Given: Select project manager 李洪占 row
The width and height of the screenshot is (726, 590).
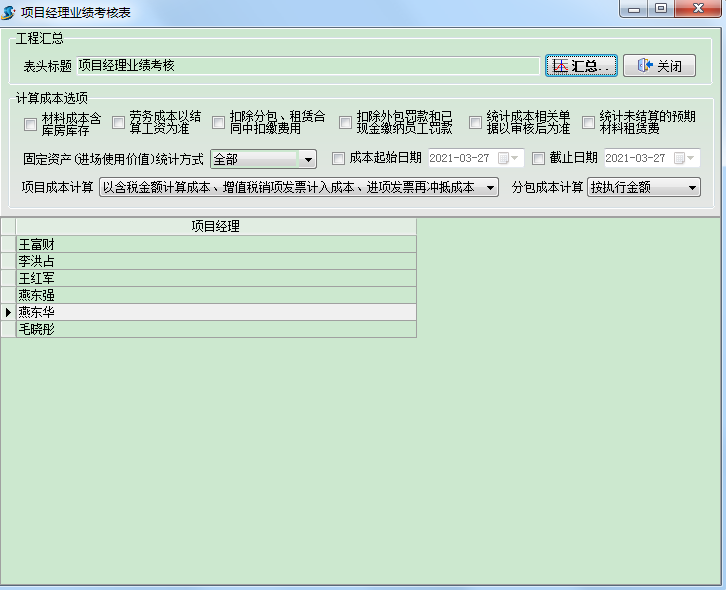Looking at the screenshot, I should (215, 261).
